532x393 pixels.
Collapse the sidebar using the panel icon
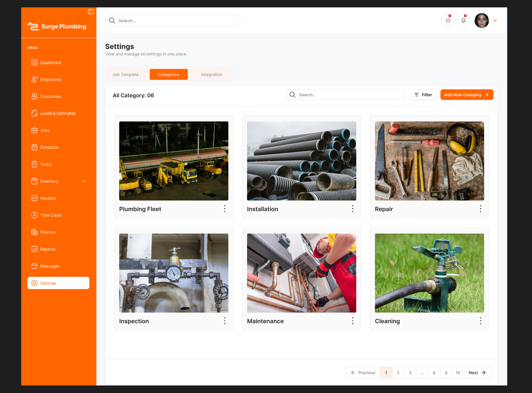(91, 12)
